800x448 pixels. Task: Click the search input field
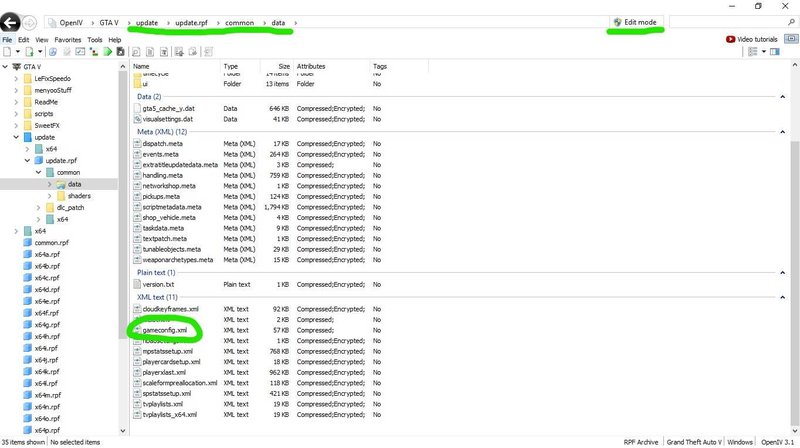[729, 22]
